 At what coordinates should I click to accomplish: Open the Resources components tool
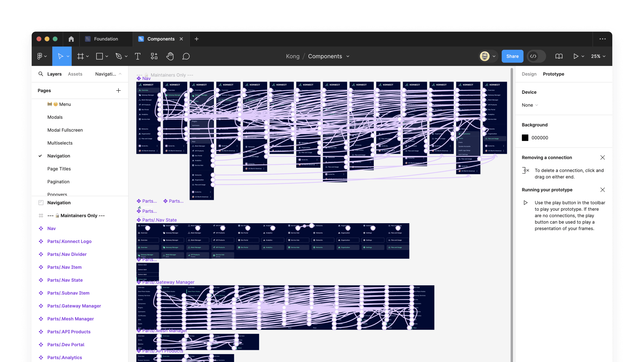pyautogui.click(x=154, y=56)
